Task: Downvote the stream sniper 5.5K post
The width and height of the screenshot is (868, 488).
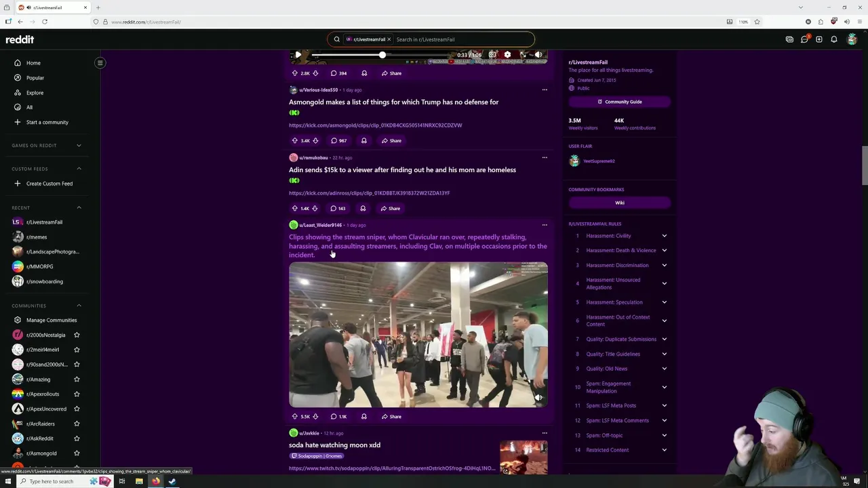Action: tap(315, 417)
